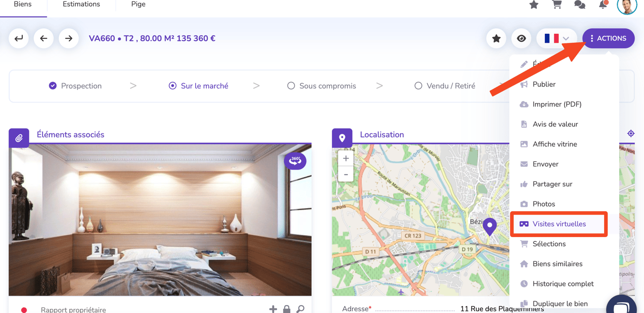
Task: Open the shopping cart icon in top bar
Action: [556, 4]
